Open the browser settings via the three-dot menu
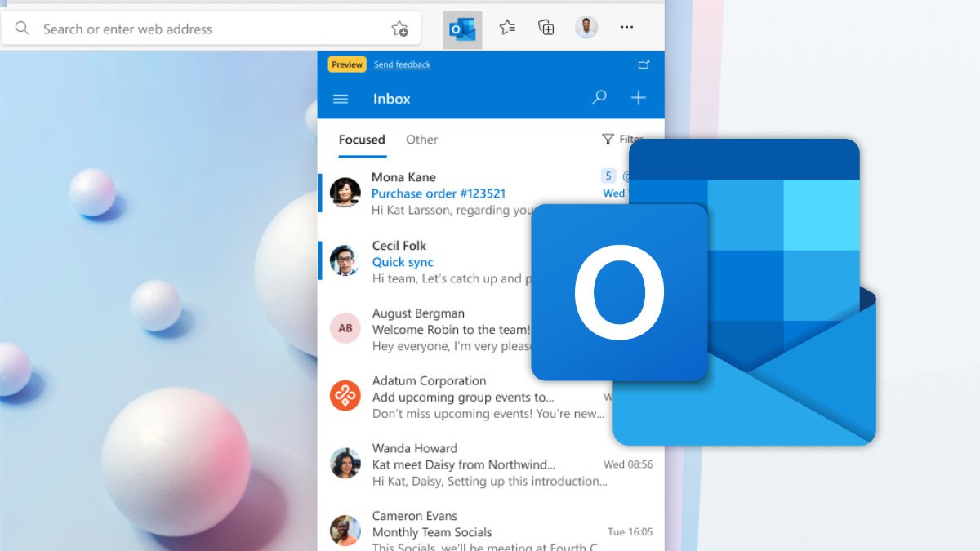The width and height of the screenshot is (980, 551). 626,27
